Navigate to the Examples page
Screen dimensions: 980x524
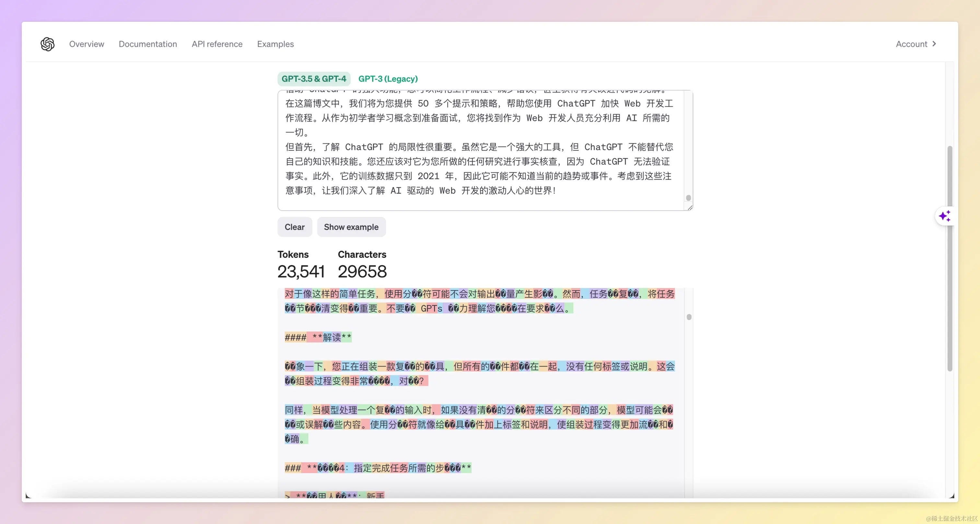point(275,44)
